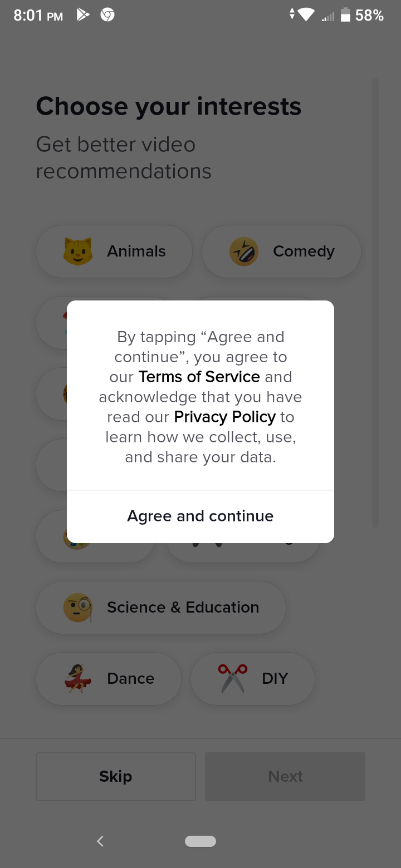Select the Animals interest chip
This screenshot has height=868, width=401.
click(114, 251)
